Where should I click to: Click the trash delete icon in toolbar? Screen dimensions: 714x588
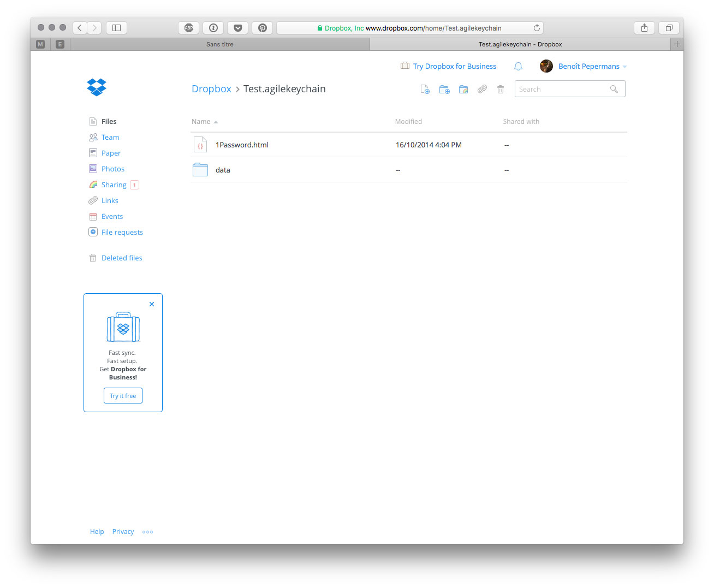point(501,90)
